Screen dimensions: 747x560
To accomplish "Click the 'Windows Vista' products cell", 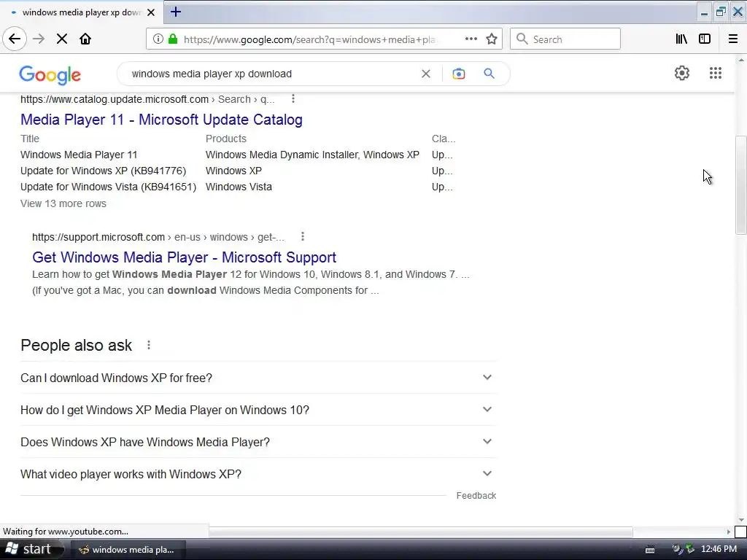I will pos(239,187).
